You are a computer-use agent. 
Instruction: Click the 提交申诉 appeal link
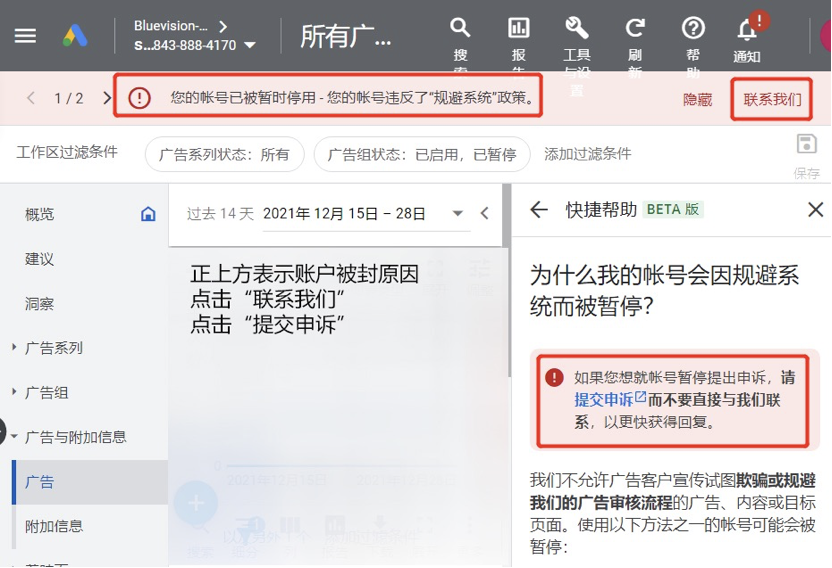[610, 399]
